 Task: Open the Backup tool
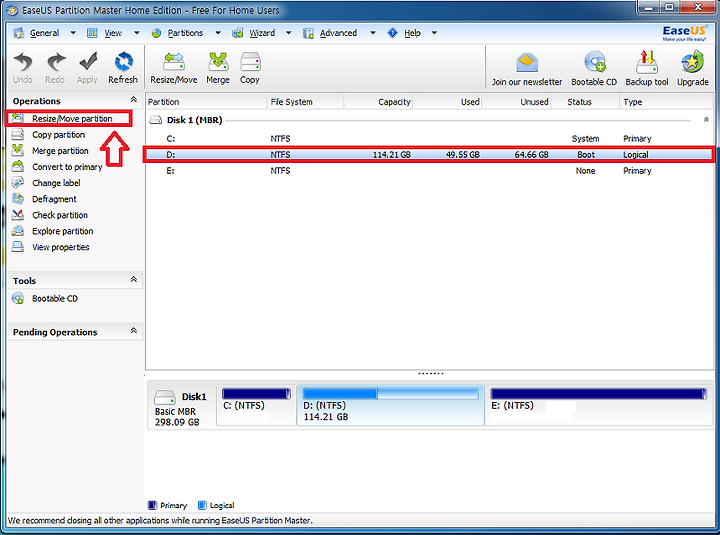coord(647,69)
